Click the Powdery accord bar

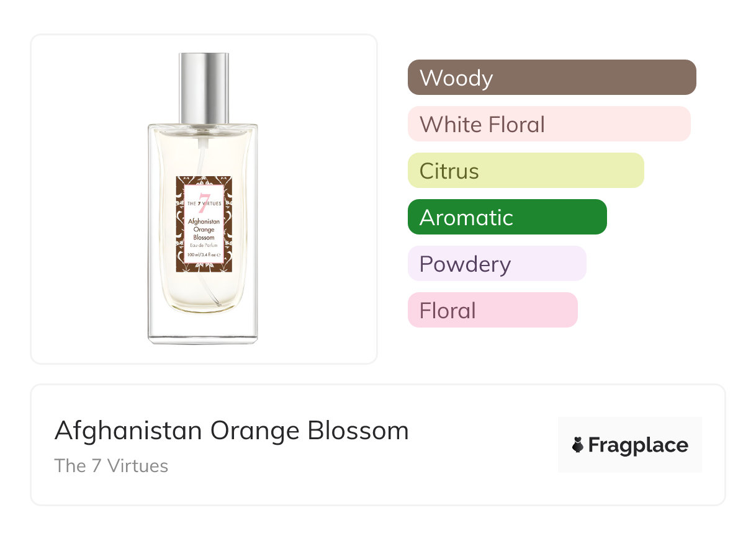[x=497, y=264]
